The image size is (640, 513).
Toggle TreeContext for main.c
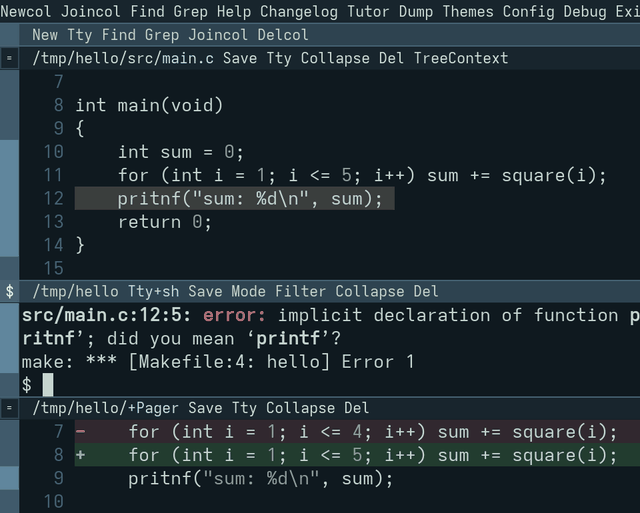click(x=461, y=58)
